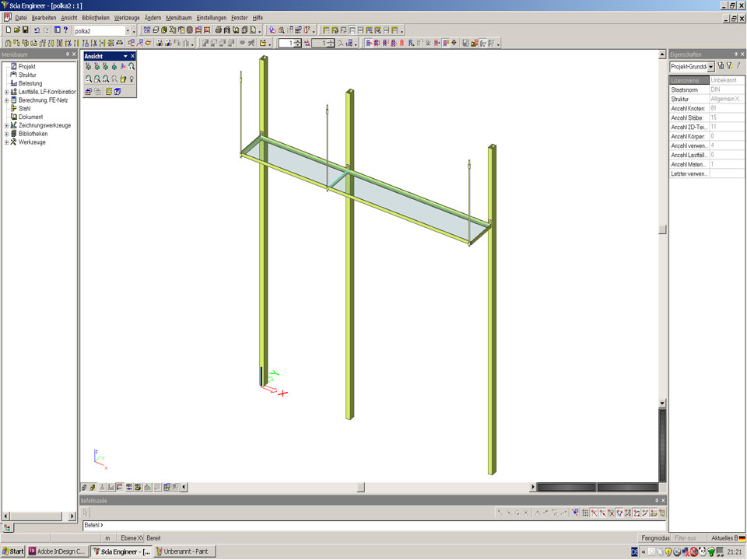Expand the Zeichnungswerkzeuge tree node

pyautogui.click(x=6, y=125)
